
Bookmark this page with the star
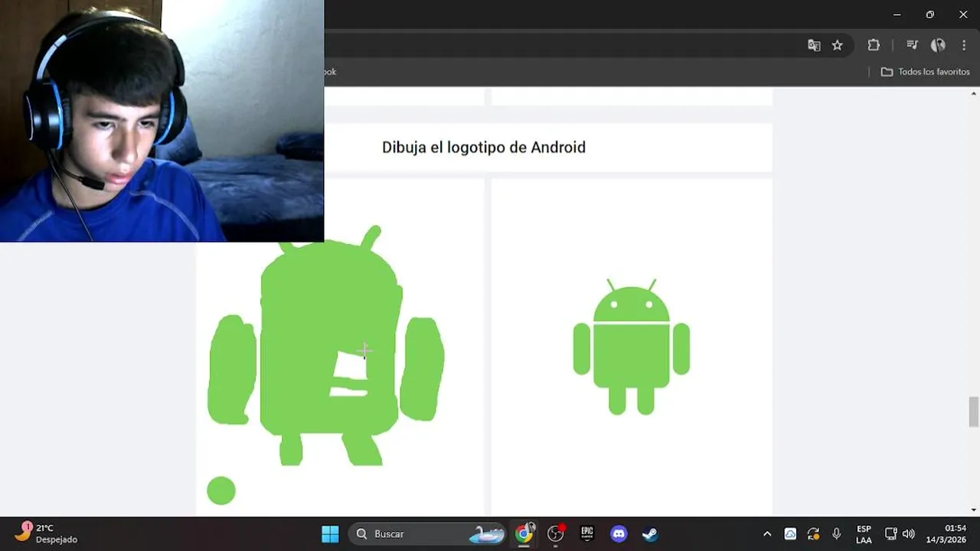(x=838, y=45)
